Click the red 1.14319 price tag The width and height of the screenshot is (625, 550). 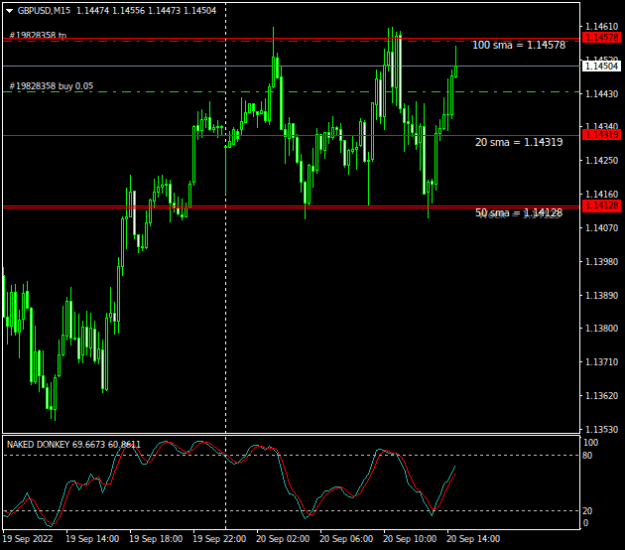click(601, 135)
